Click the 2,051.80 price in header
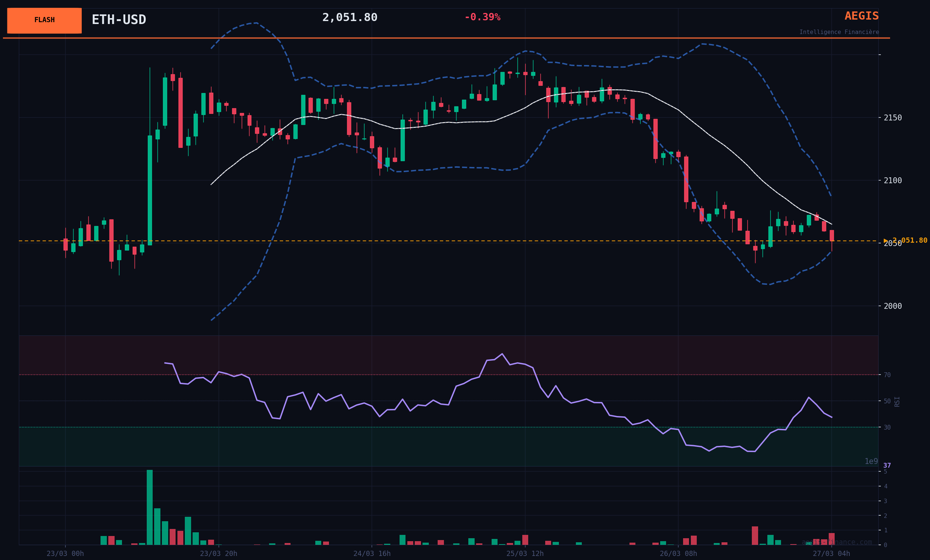Viewport: 930px width, 560px height. (350, 17)
